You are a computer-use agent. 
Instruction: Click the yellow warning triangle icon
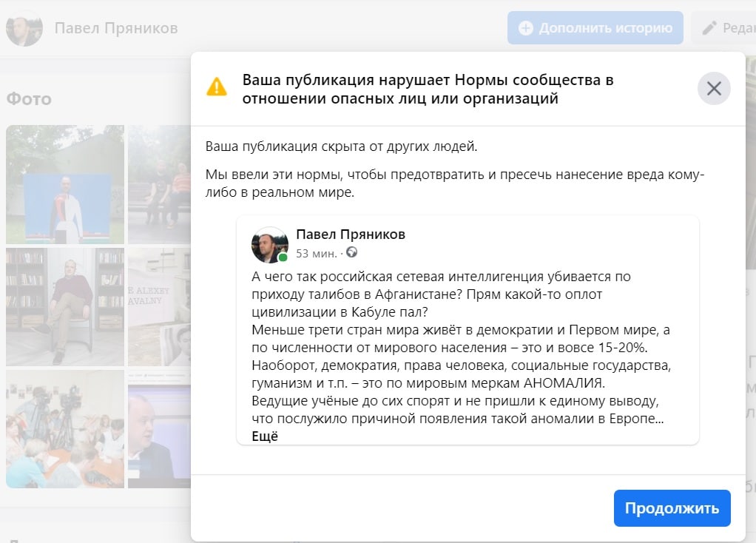217,87
